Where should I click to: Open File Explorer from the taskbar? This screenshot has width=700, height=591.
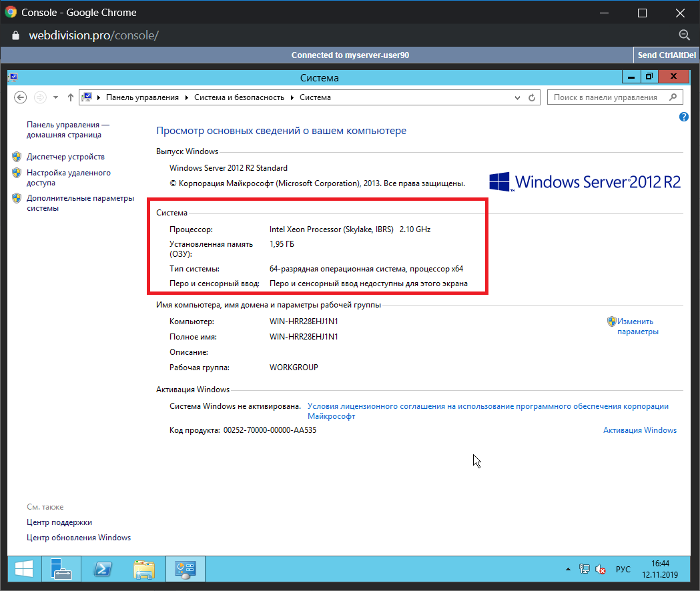(143, 568)
